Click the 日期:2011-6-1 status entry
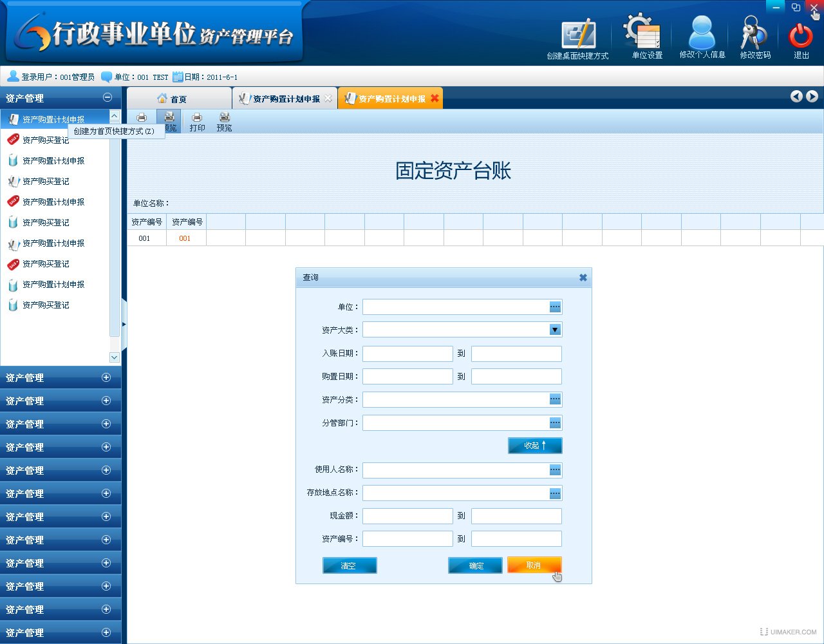This screenshot has height=644, width=824. point(205,77)
